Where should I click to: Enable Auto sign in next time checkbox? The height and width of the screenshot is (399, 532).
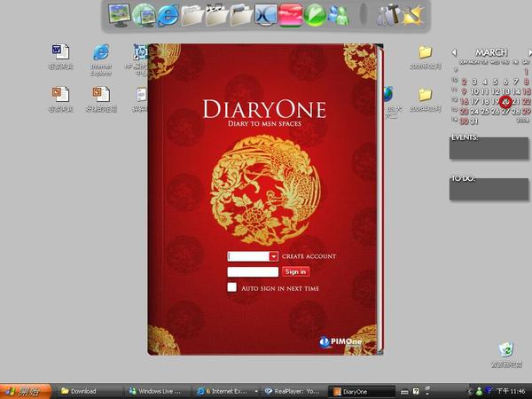tap(232, 287)
